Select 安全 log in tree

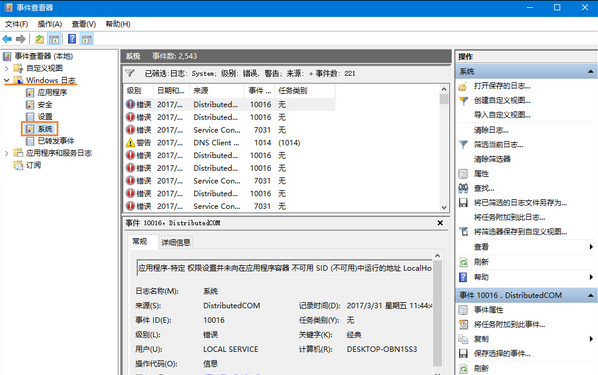(45, 105)
